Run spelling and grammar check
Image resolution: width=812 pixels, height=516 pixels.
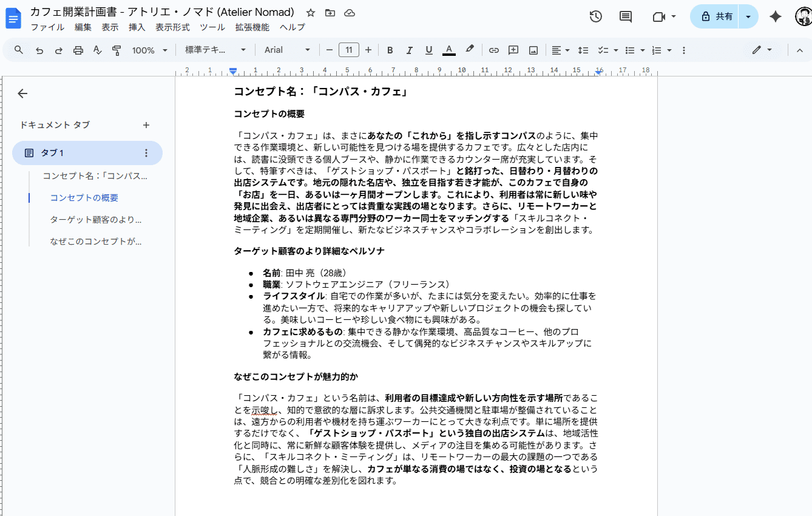pyautogui.click(x=97, y=50)
